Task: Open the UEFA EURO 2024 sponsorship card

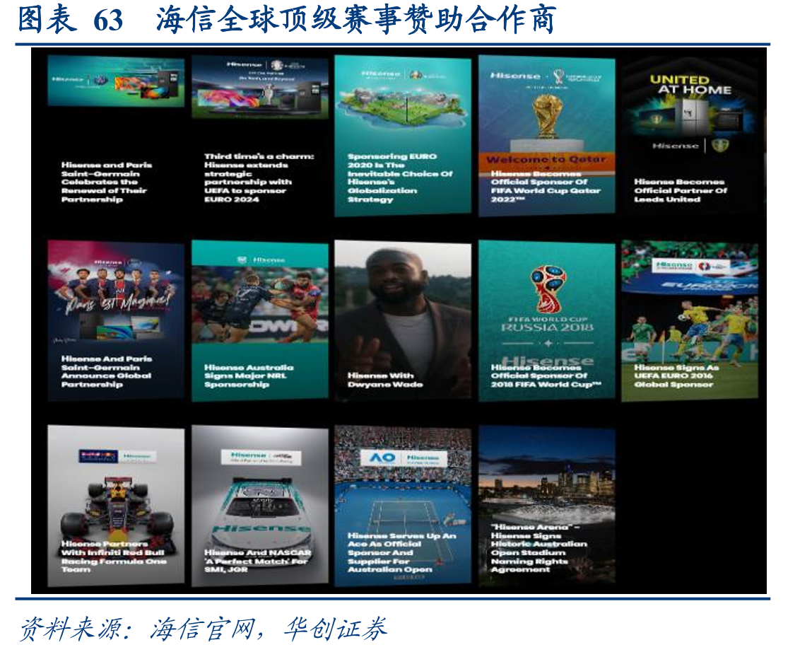Action: tap(259, 133)
